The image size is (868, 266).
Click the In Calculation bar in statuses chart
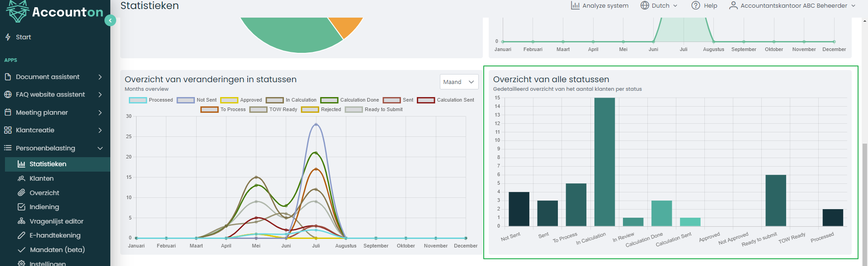[x=604, y=162]
